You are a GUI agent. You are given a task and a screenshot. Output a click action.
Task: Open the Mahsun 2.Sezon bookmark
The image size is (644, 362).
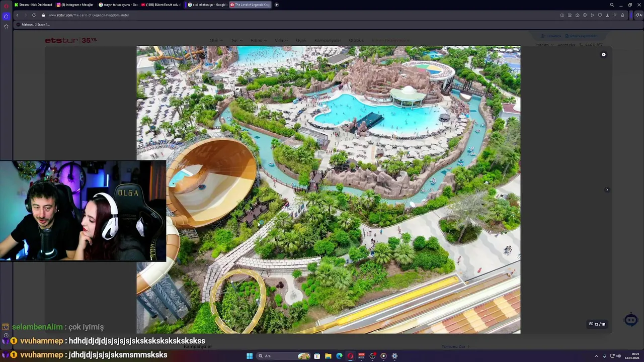33,25
